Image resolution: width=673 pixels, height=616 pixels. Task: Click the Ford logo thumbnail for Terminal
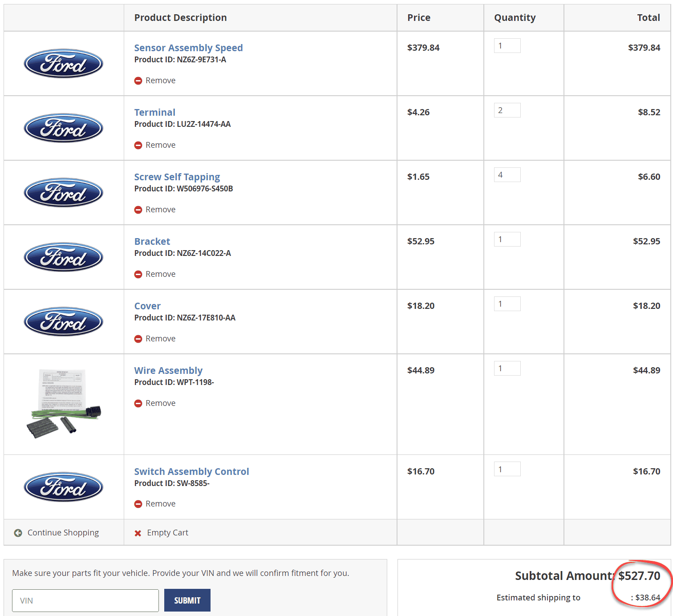(x=64, y=128)
